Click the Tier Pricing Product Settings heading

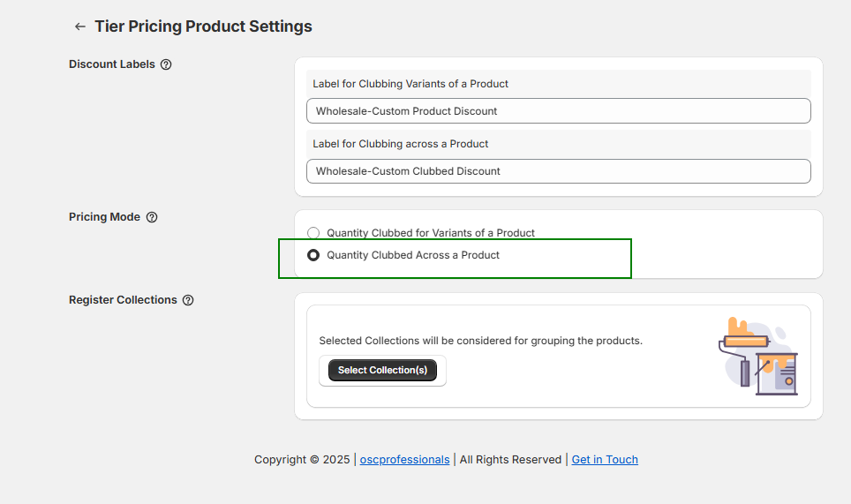[203, 26]
